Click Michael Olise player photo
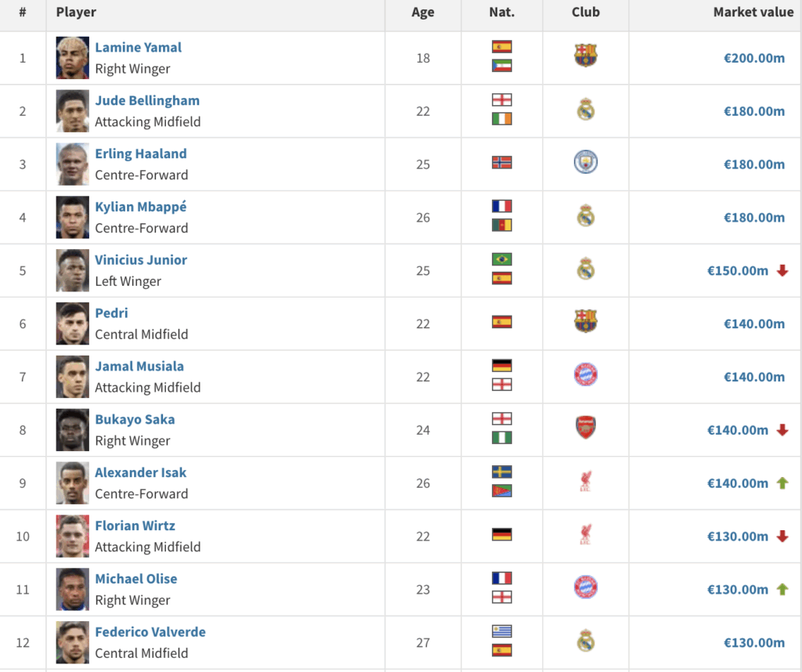 [73, 589]
